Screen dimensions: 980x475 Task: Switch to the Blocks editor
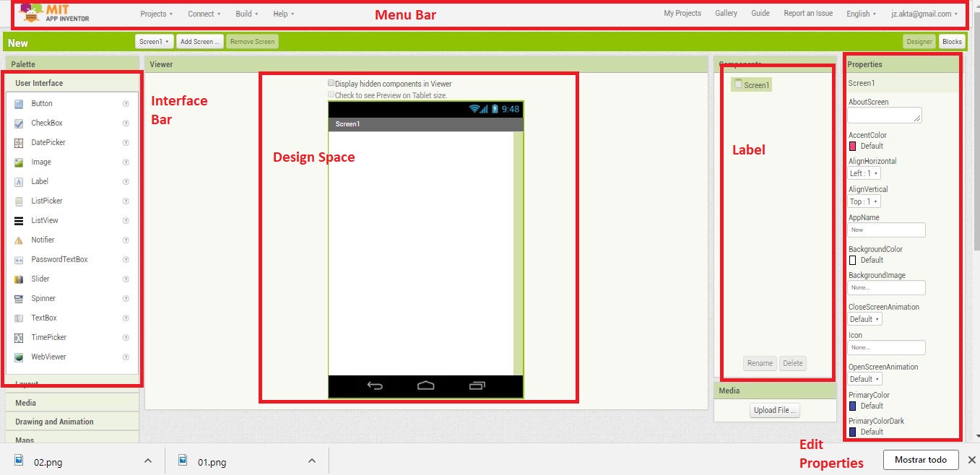tap(953, 42)
